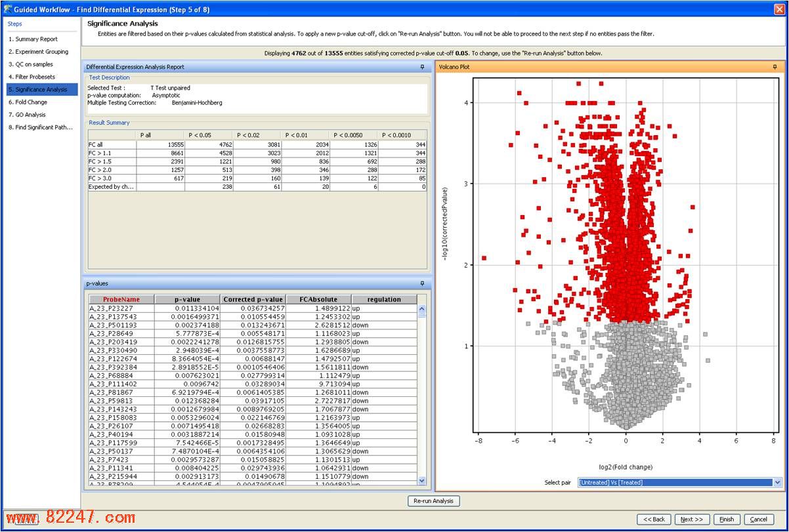This screenshot has height=532, width=789.
Task: Select probe row A_23_P111402
Action: pyautogui.click(x=253, y=384)
